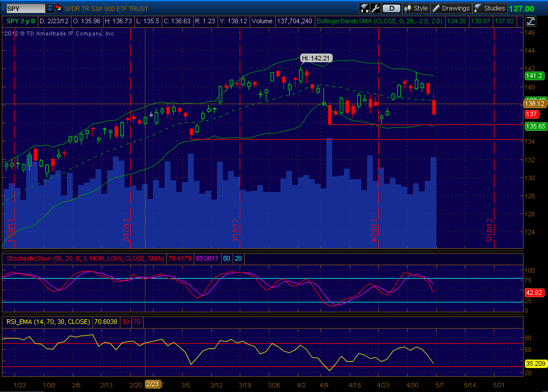The image size is (548, 392).
Task: Click the log scale curve icon
Action: 531,22
